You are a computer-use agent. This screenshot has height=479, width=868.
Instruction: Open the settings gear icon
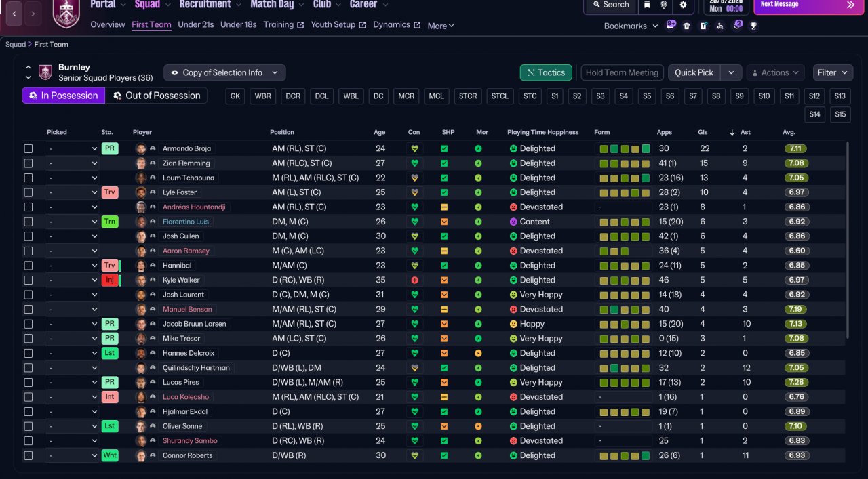coord(683,5)
